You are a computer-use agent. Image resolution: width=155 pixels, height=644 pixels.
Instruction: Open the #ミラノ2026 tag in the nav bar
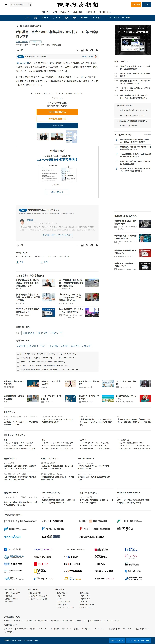[113, 18]
